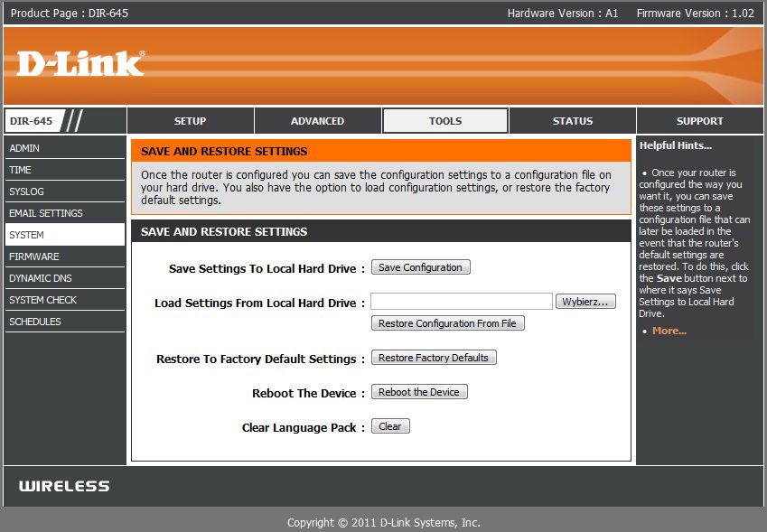
Task: Click the file path input field
Action: 462,301
